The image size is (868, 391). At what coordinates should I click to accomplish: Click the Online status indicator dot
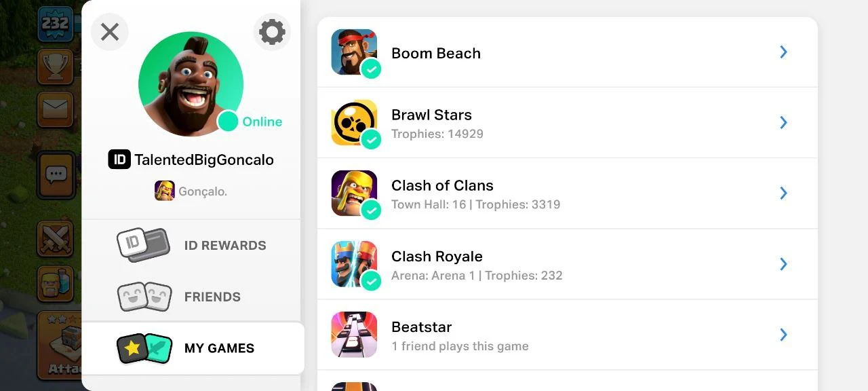click(228, 122)
